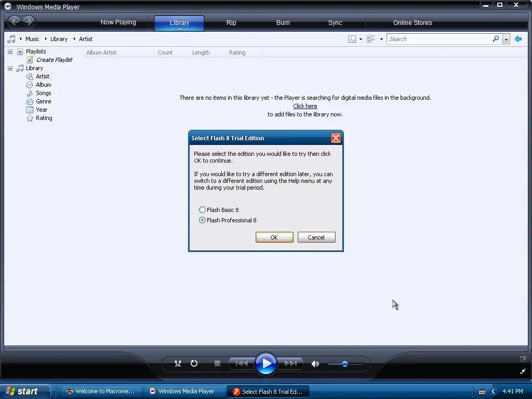Adjust the volume slider knob

345,364
